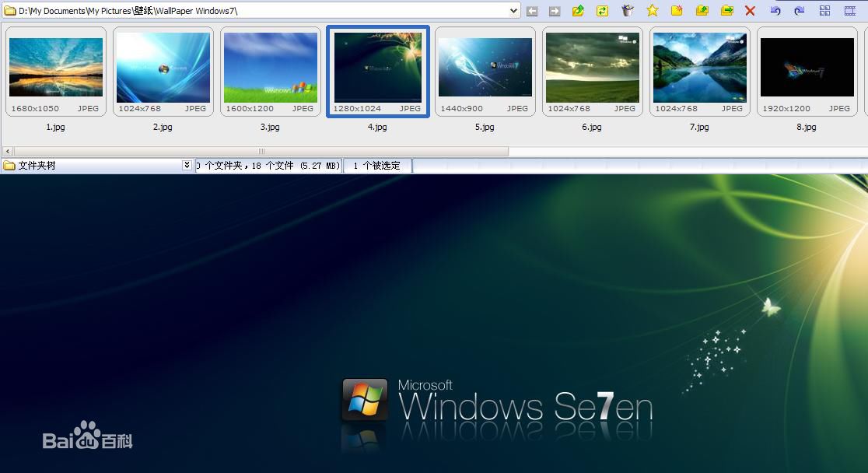Screen dimensions: 868x473
Task: Click the 2.jpg file name
Action: click(x=163, y=127)
